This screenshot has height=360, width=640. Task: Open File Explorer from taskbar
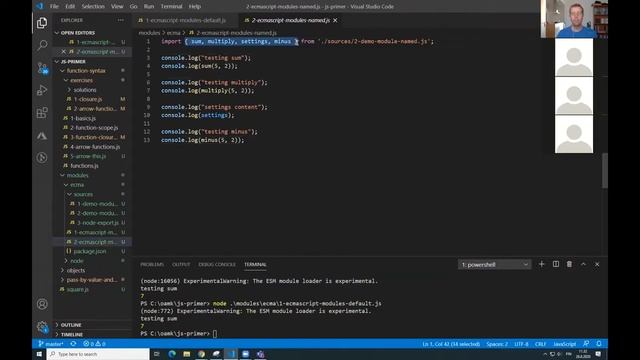(187, 354)
